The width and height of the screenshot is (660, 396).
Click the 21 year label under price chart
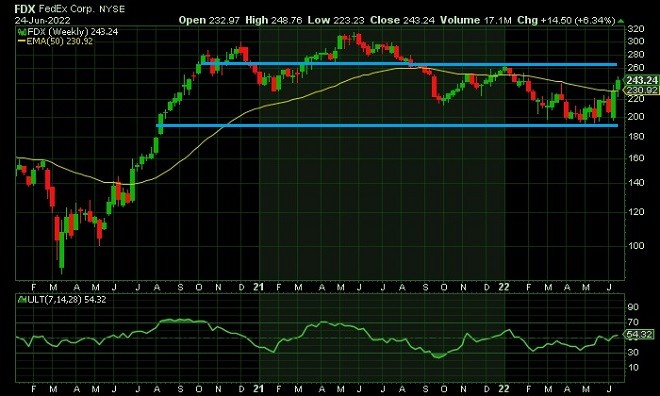[x=258, y=287]
